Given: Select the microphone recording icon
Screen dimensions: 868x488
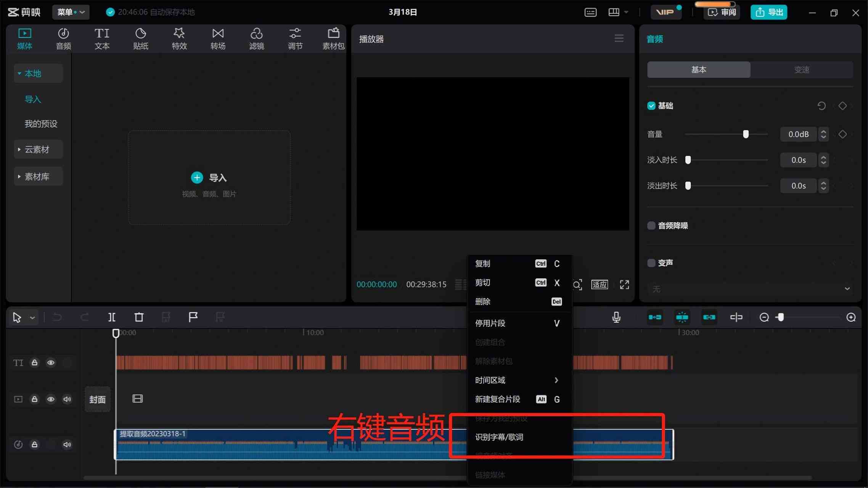Looking at the screenshot, I should (617, 317).
